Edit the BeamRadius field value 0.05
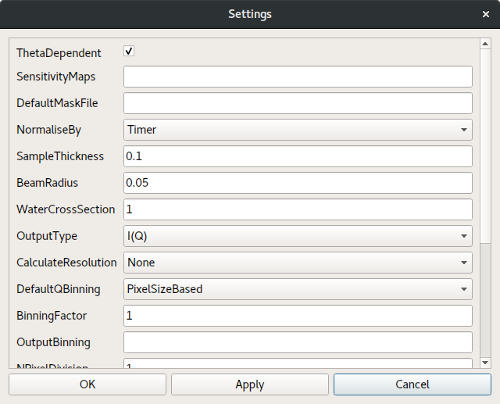This screenshot has width=500, height=404. [x=298, y=183]
